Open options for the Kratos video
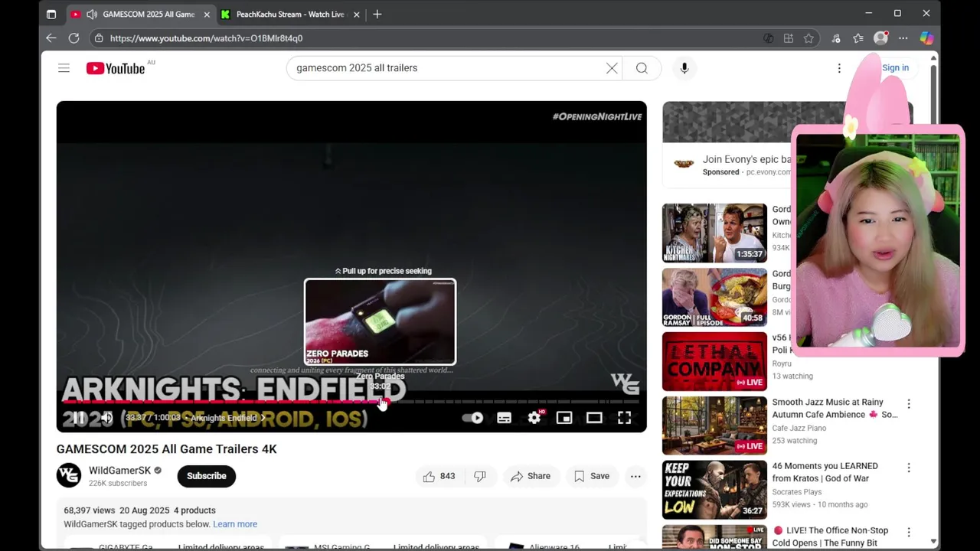 tap(909, 468)
